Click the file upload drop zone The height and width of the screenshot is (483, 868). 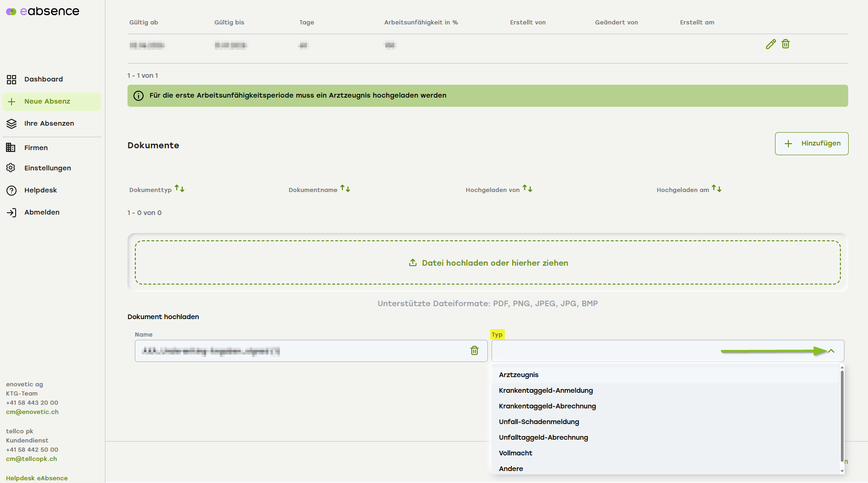[x=488, y=262]
